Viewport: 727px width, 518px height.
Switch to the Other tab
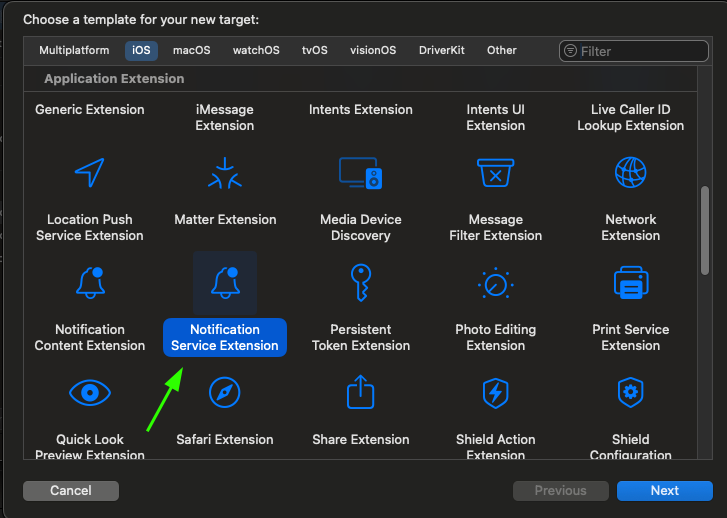pos(502,51)
